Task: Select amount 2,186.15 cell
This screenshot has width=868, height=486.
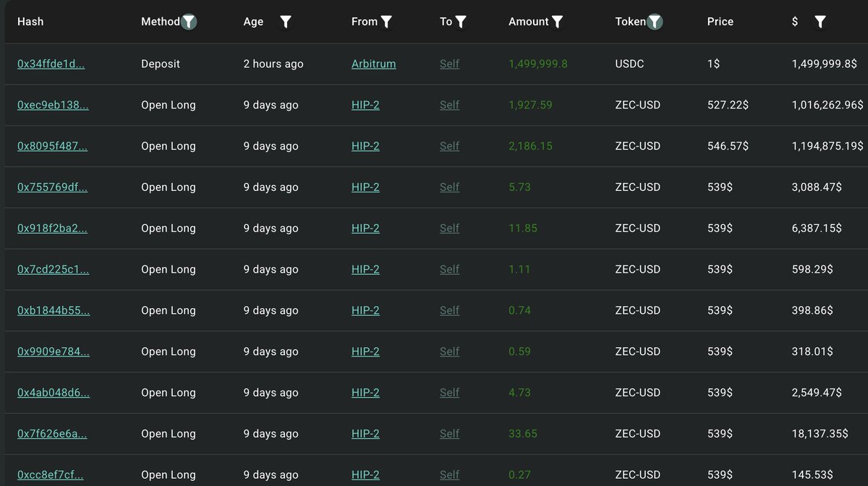Action: [x=530, y=146]
